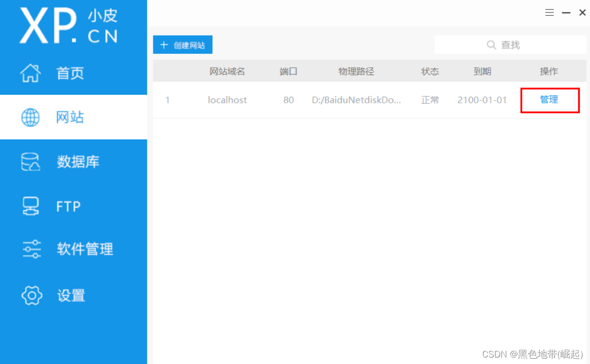
Task: Click the 物理路径 column header
Action: [356, 71]
